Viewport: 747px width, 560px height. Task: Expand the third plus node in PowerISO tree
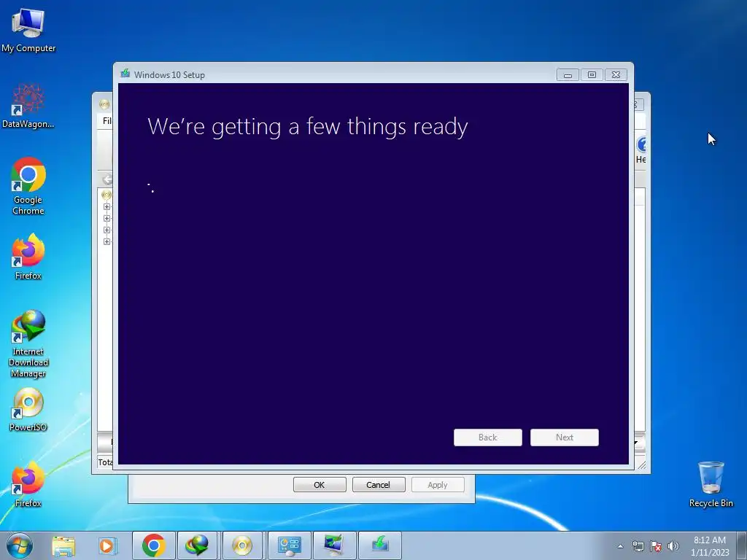click(107, 230)
